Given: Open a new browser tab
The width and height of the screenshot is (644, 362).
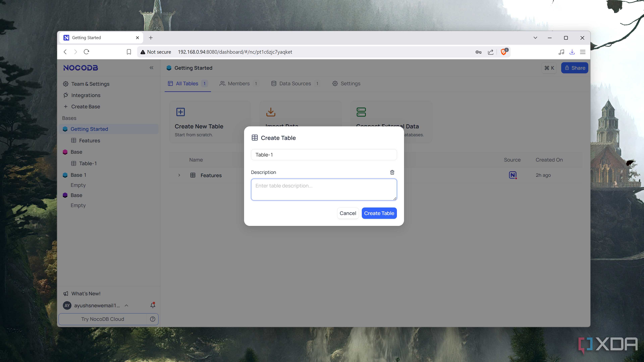Looking at the screenshot, I should (x=151, y=38).
